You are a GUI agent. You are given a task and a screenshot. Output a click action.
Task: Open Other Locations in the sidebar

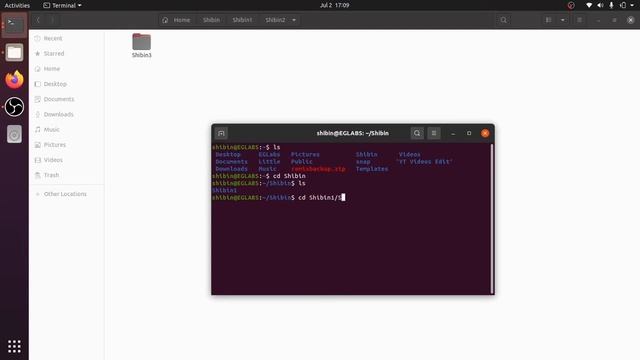pos(67,194)
